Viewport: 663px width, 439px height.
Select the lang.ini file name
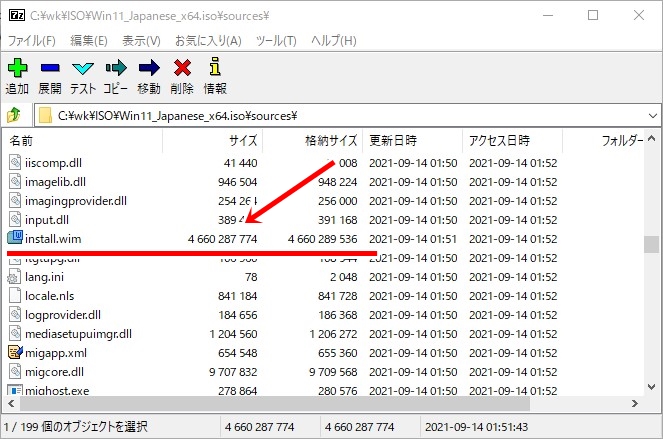tap(44, 277)
